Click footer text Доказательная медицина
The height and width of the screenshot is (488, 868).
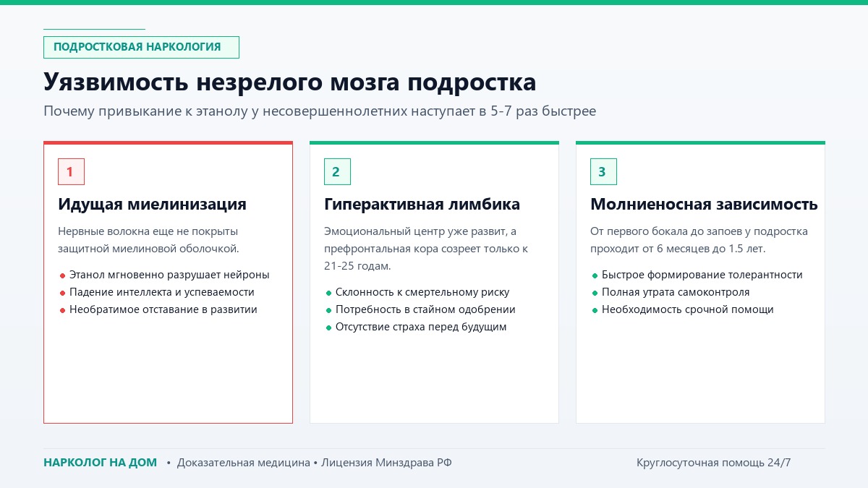pyautogui.click(x=243, y=463)
